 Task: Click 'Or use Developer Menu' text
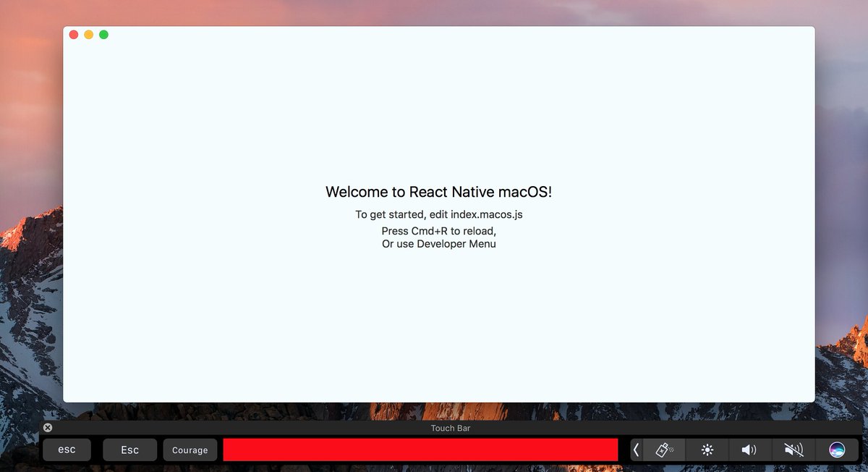(x=439, y=244)
